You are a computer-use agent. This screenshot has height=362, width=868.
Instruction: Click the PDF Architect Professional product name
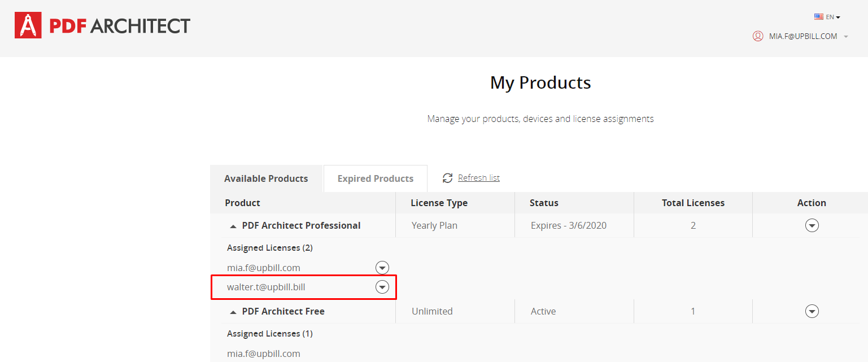(x=301, y=225)
